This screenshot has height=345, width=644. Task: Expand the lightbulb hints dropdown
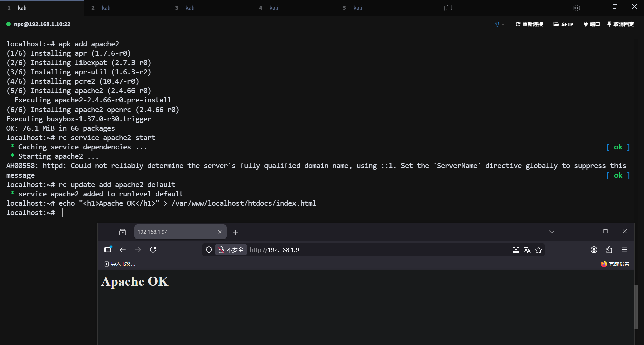pos(499,24)
